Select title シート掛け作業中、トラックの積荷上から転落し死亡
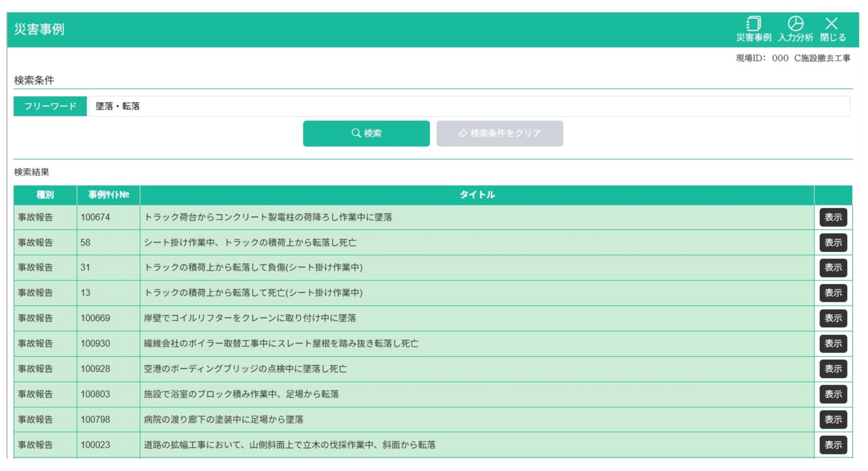 tap(250, 243)
